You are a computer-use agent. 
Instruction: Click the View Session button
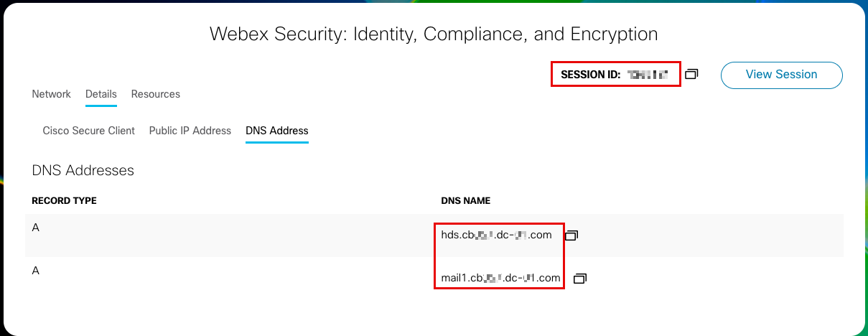(781, 75)
